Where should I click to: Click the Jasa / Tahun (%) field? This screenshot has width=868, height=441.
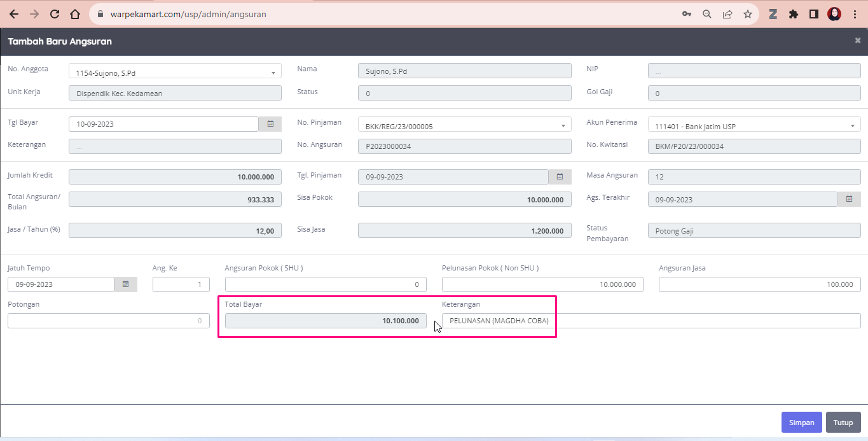tap(175, 230)
